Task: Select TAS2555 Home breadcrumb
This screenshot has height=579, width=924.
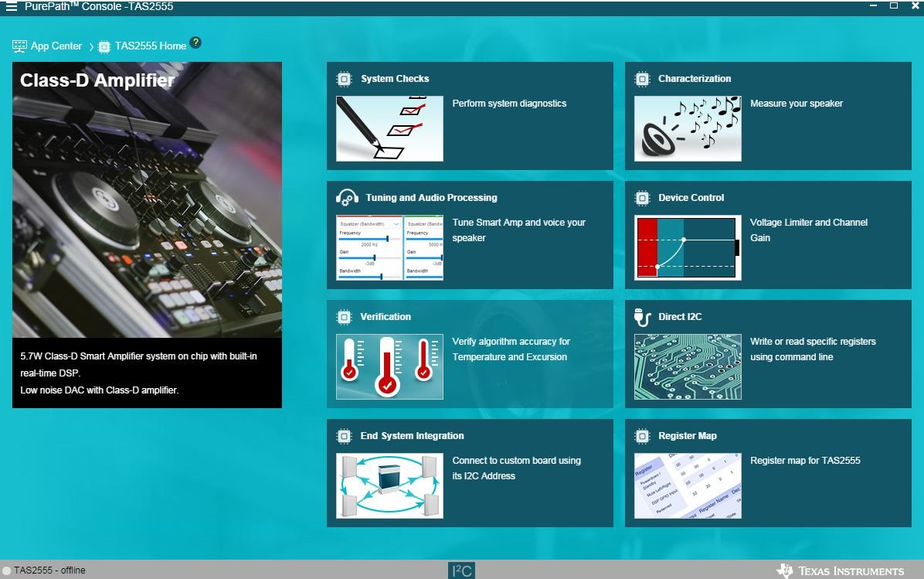Action: [151, 46]
